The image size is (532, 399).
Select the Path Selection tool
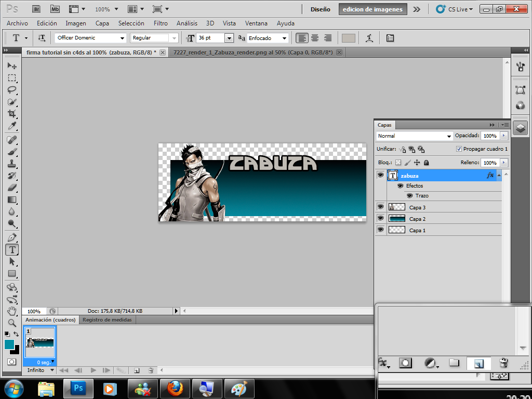coord(12,261)
